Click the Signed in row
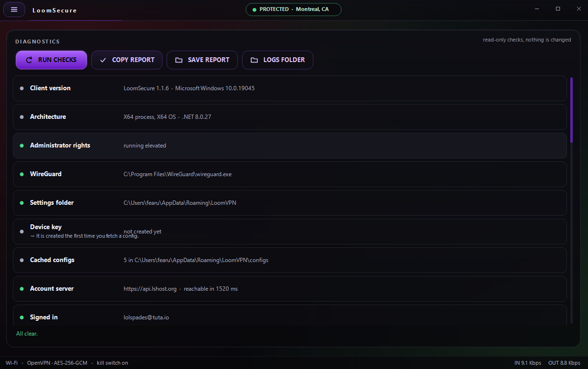The image size is (588, 369). click(x=290, y=316)
